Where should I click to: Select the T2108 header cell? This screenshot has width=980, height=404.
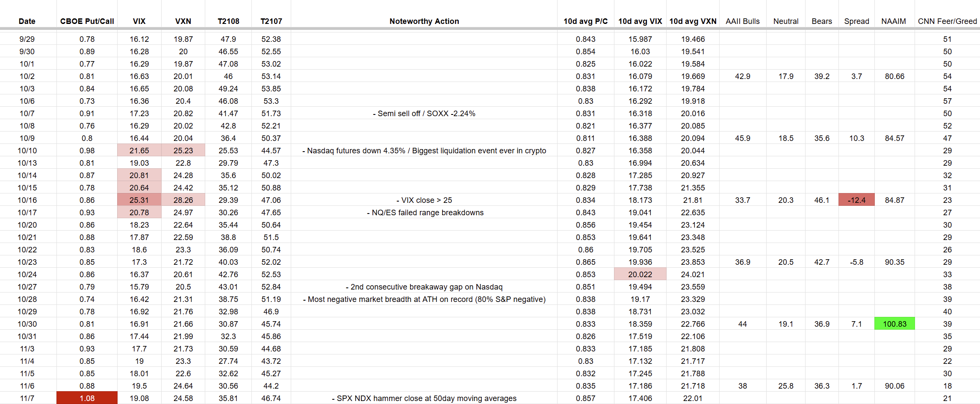[228, 21]
